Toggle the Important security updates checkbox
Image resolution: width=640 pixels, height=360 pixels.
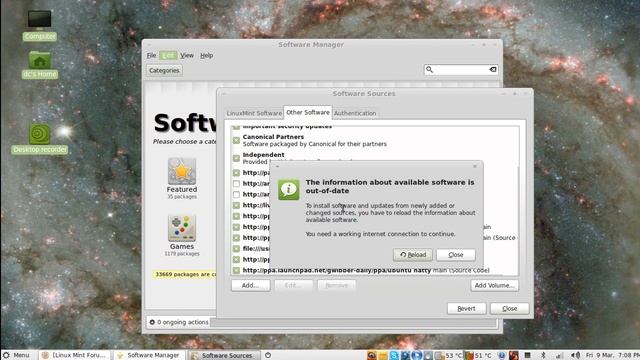[x=236, y=127]
